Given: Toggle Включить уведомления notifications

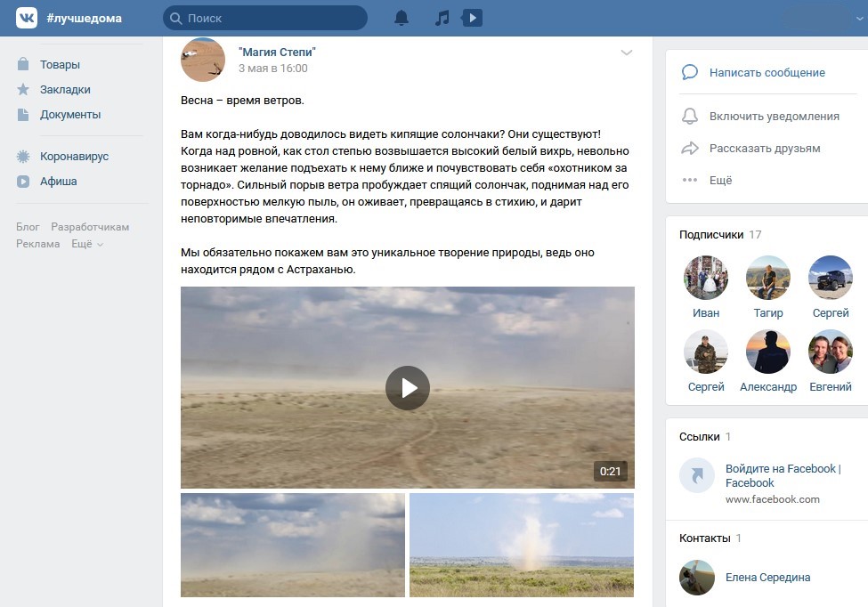Looking at the screenshot, I should click(x=774, y=116).
